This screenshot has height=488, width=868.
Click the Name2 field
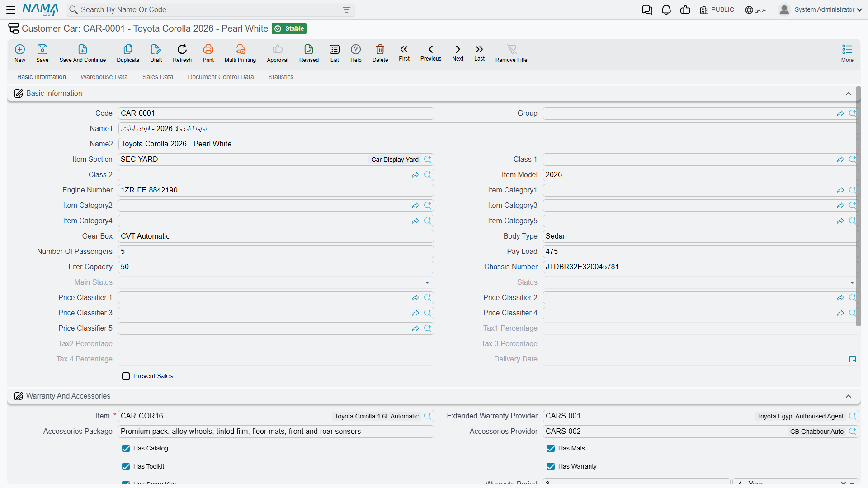pyautogui.click(x=488, y=144)
